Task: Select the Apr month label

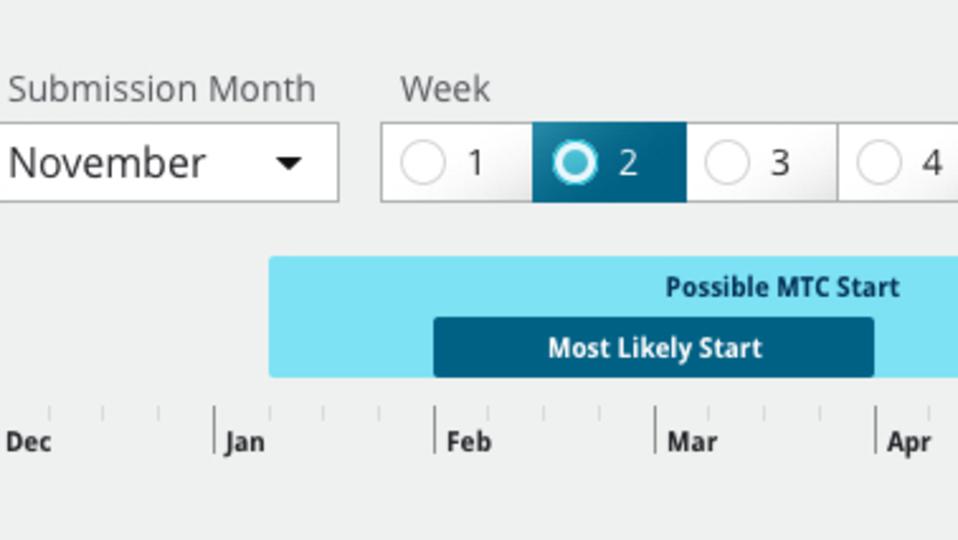Action: tap(908, 442)
